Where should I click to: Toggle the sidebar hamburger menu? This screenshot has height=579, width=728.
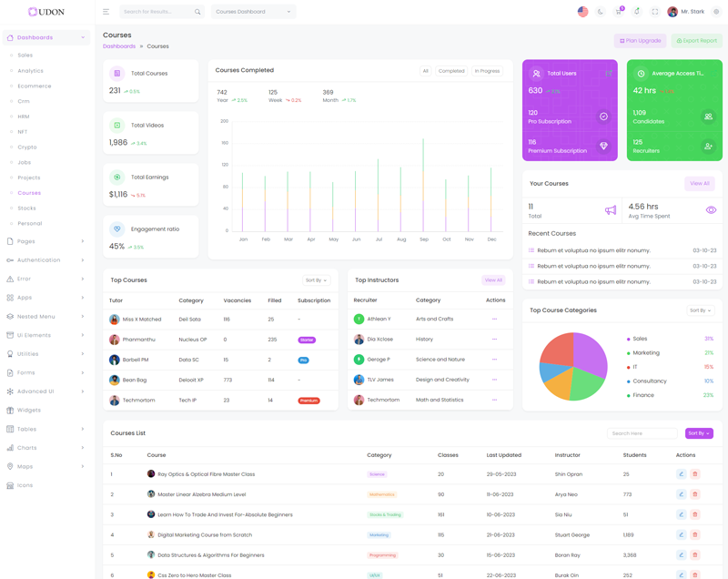click(106, 12)
